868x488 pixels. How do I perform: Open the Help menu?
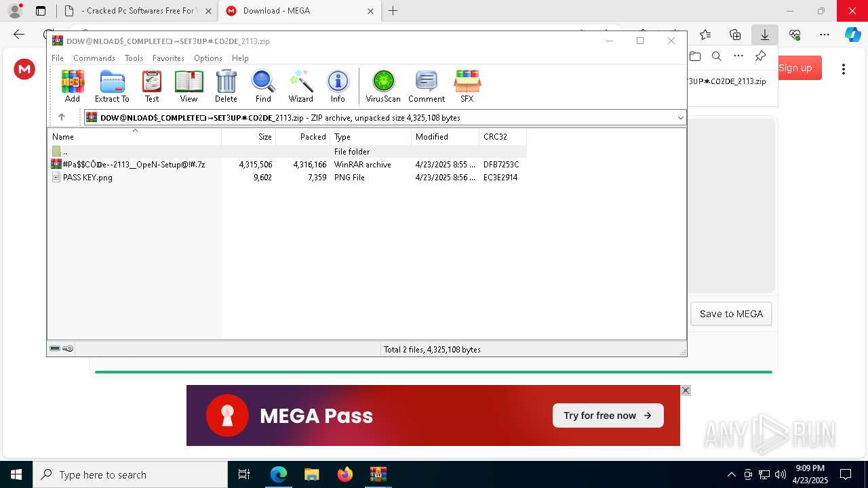[240, 58]
